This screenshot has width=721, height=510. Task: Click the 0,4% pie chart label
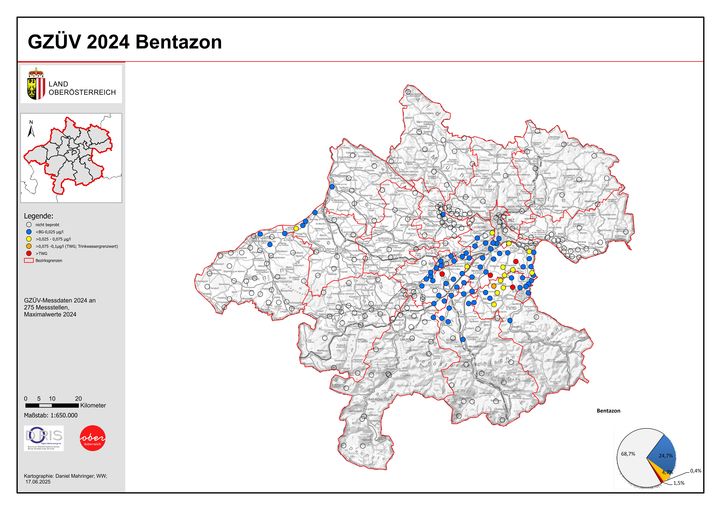coord(695,470)
